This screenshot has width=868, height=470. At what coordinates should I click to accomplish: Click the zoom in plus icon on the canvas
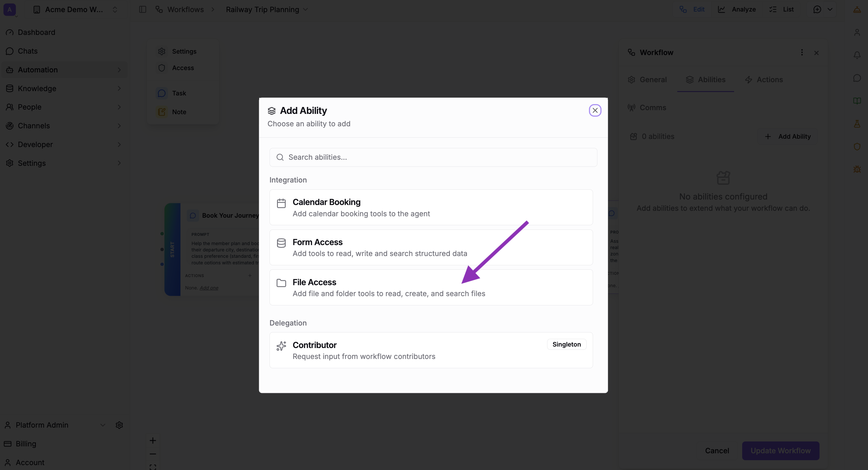pos(153,440)
